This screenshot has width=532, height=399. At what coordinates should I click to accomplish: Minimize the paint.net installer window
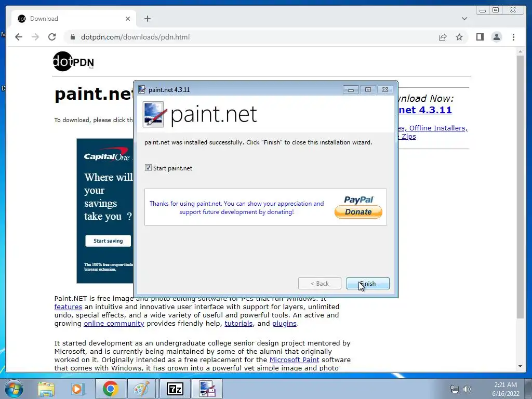pos(351,90)
